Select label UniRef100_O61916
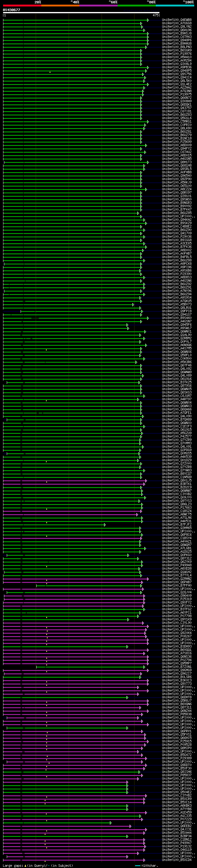Screen dimensions: 197x868 tap(177, 379)
